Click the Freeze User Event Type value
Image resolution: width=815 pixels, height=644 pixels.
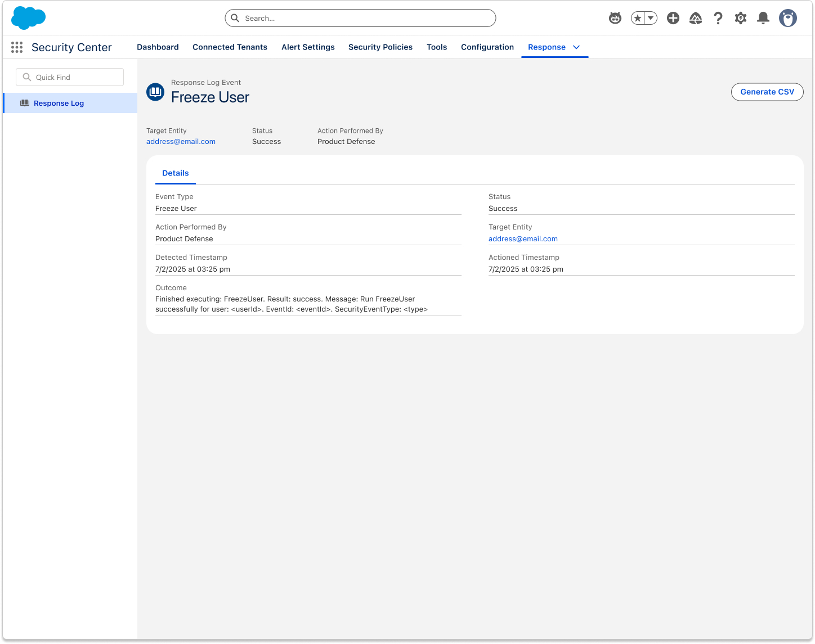point(176,209)
